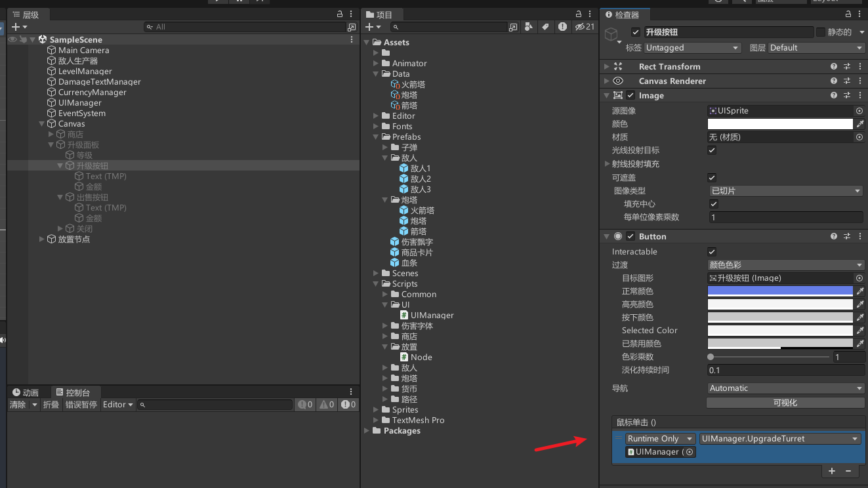Click the Hierarchy panel lock icon

coord(339,14)
